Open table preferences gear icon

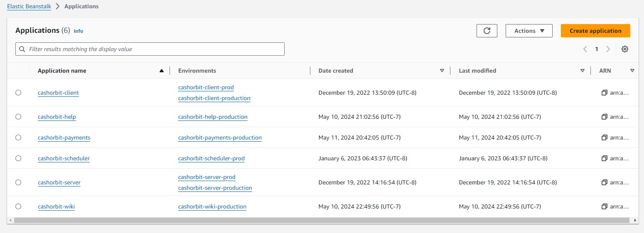click(624, 49)
